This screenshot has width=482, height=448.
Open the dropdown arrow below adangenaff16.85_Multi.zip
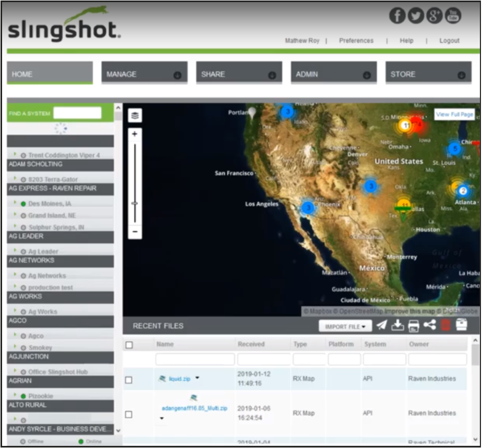(162, 418)
